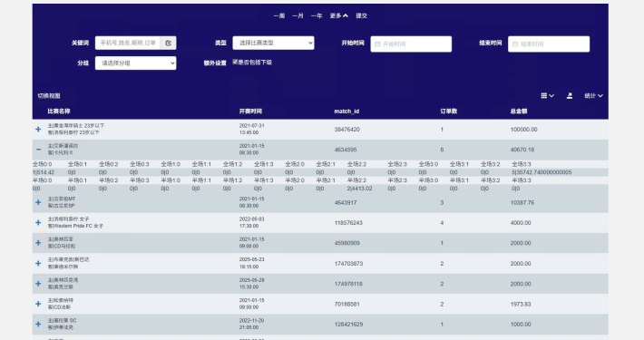
Task: Toggle the 是否包括下级 checkbox
Action: (x=235, y=62)
